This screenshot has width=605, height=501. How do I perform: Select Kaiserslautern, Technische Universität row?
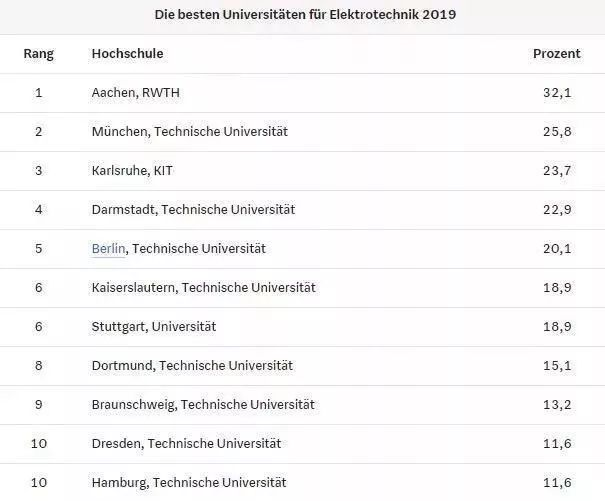[x=302, y=288]
